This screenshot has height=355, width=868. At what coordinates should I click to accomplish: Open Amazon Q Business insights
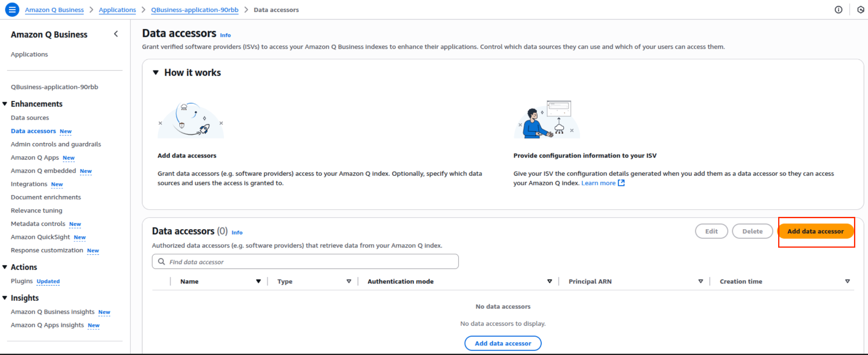click(53, 312)
